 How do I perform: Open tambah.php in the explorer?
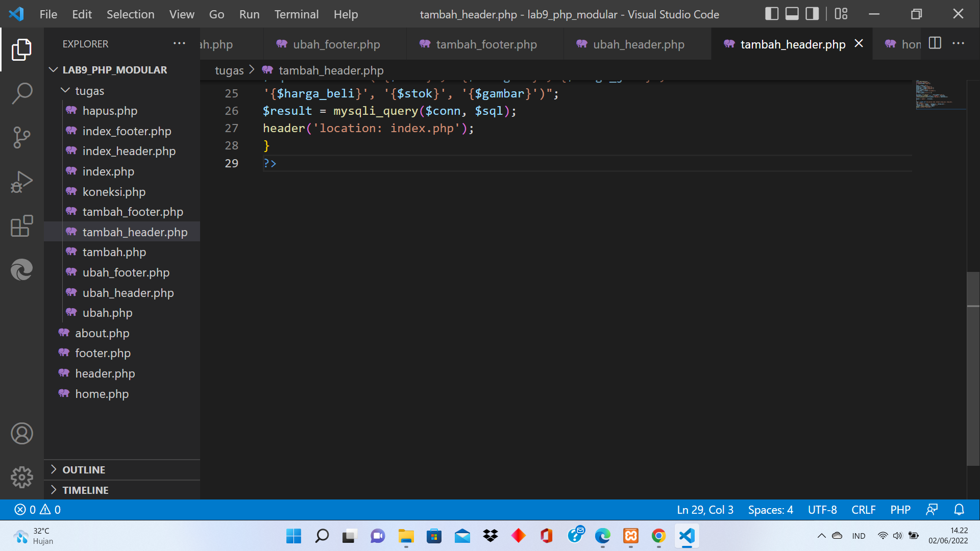[122, 252]
